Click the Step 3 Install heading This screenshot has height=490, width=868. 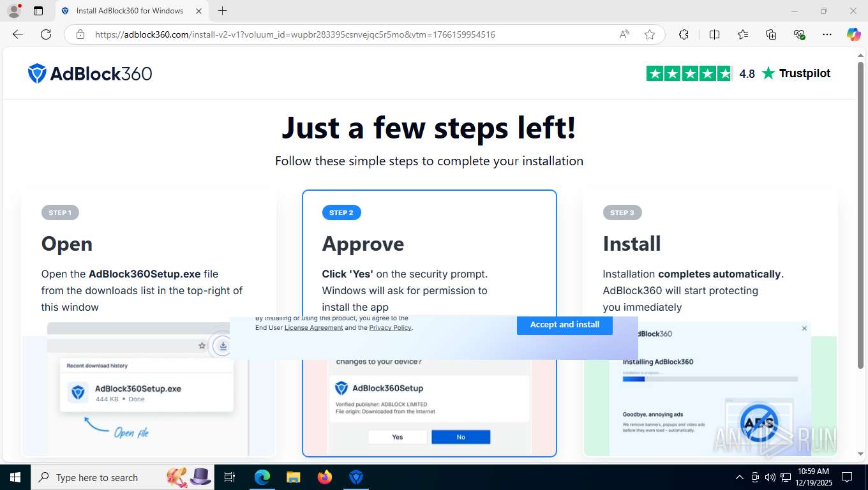(632, 244)
